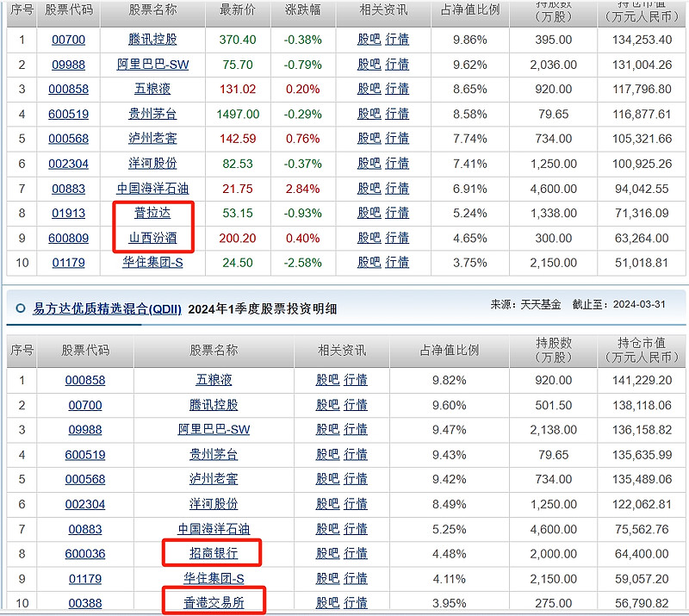Screen dimensions: 689x616
Task: Select market value 134,253.40
Action: [x=642, y=40]
